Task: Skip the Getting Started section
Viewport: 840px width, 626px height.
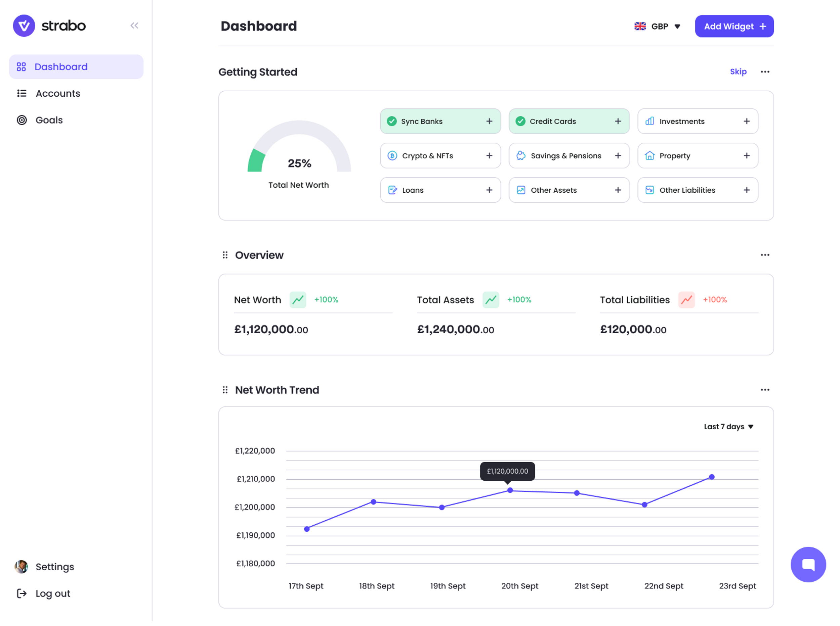Action: [738, 71]
